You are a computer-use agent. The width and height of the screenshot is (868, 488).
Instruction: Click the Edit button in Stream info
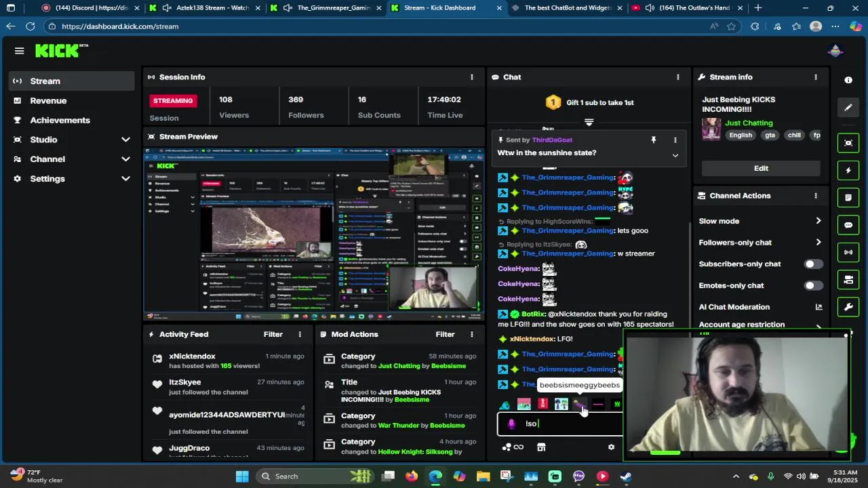(x=761, y=168)
